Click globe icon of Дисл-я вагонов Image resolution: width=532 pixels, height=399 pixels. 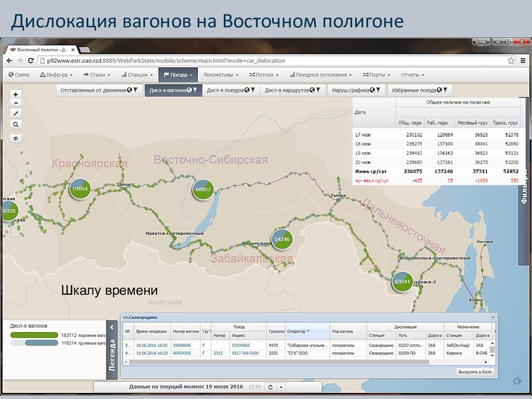pos(189,90)
